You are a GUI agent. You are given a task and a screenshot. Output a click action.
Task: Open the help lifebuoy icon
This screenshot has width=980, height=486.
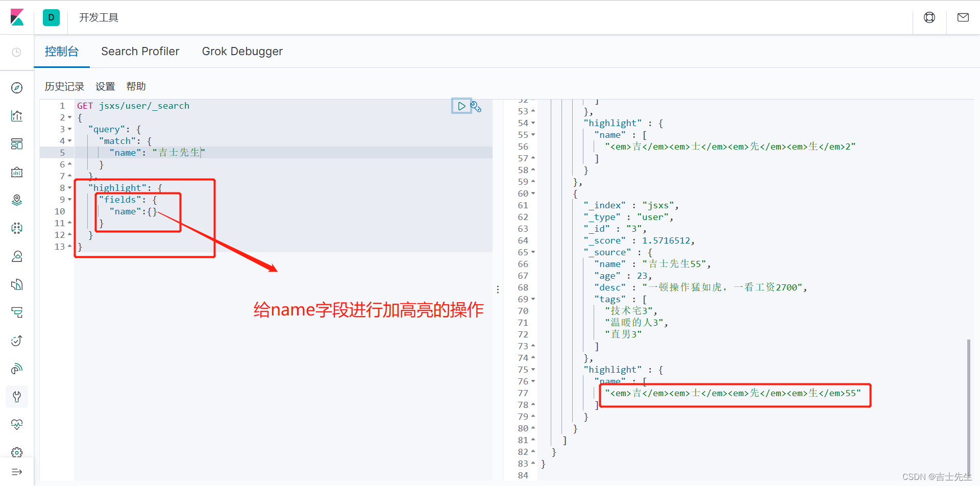tap(929, 17)
